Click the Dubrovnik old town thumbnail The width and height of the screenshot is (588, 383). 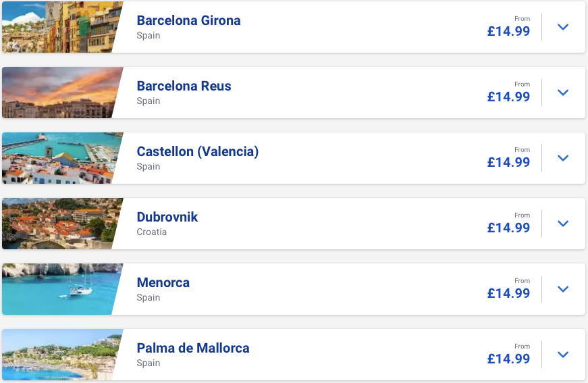[59, 224]
